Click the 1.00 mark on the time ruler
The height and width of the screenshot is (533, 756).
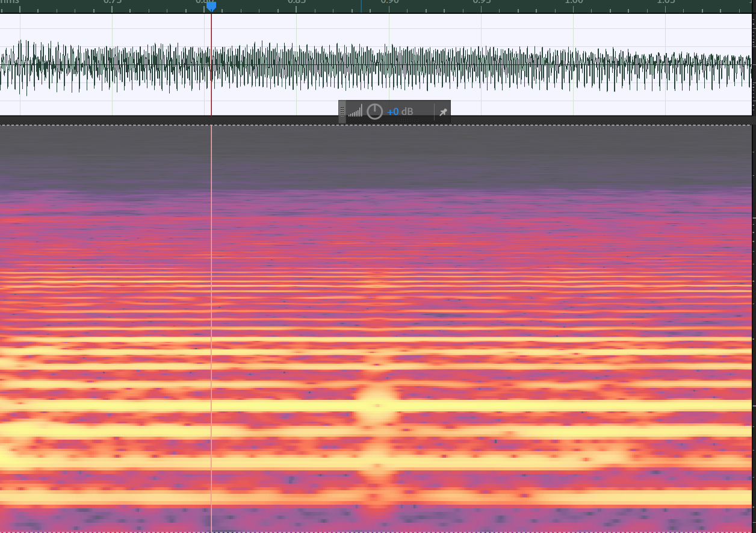click(x=574, y=2)
